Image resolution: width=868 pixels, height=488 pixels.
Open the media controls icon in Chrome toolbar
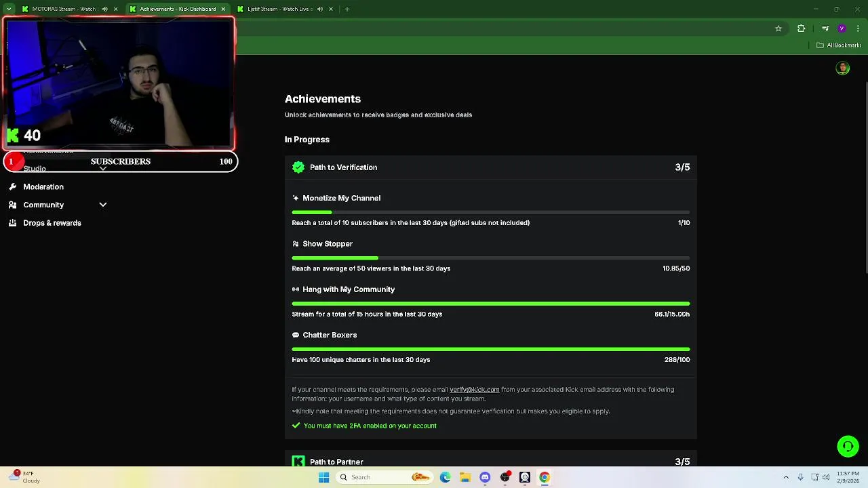pos(825,28)
